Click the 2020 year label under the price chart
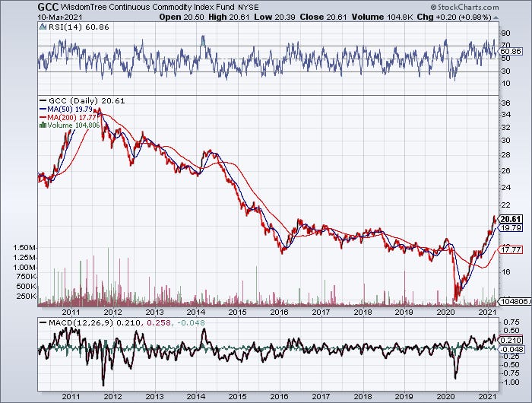Image resolution: width=532 pixels, height=403 pixels. point(446,312)
